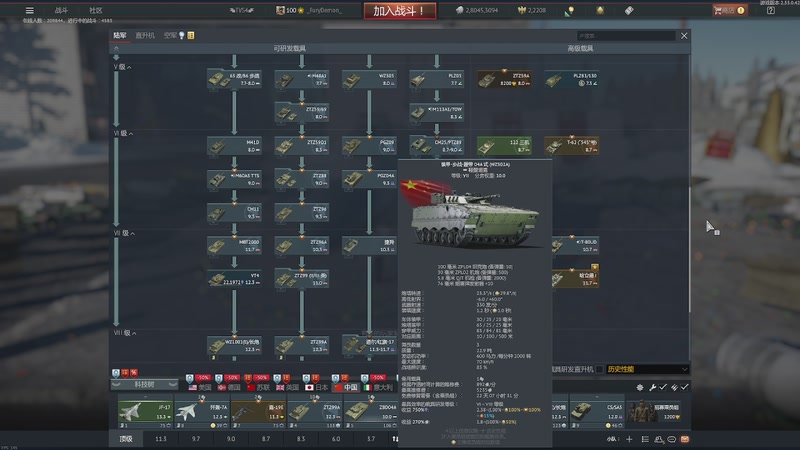Select the ZTZ59D1 tank card
The image size is (800, 450).
(x=302, y=145)
